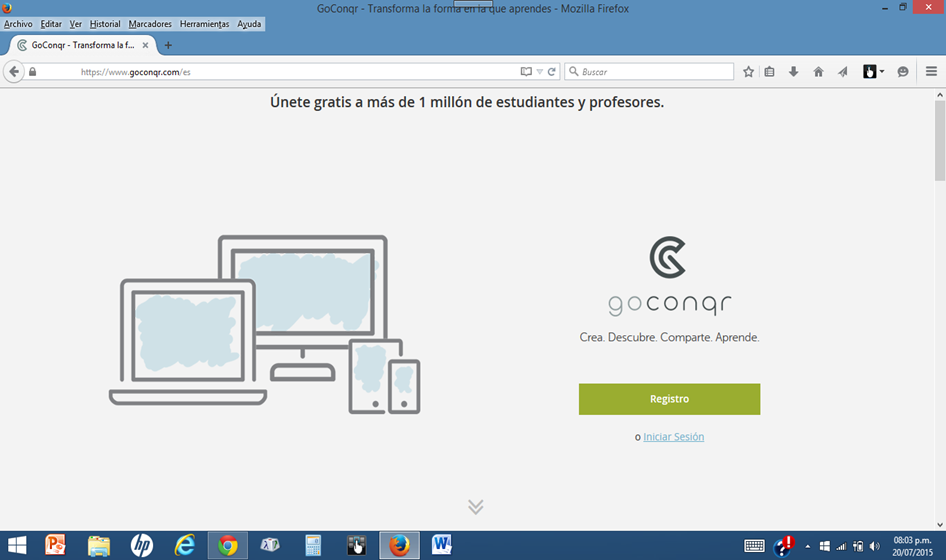Click the GoConqr logo

668,276
